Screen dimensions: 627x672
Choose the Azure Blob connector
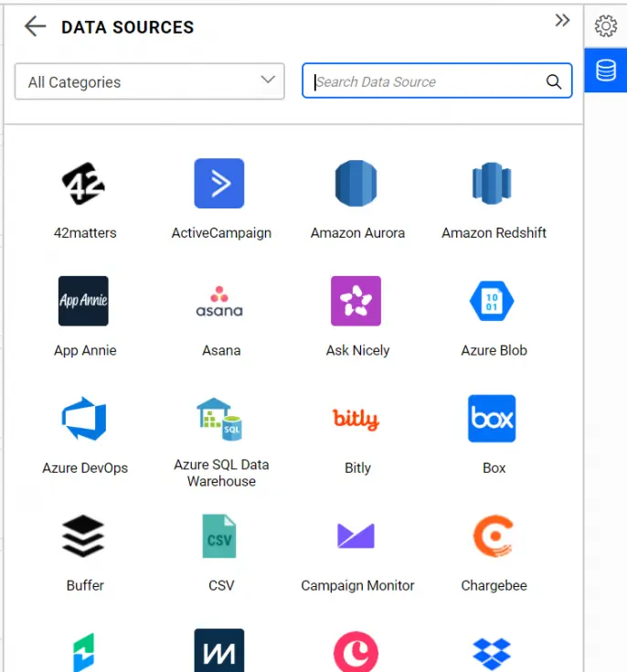click(494, 301)
